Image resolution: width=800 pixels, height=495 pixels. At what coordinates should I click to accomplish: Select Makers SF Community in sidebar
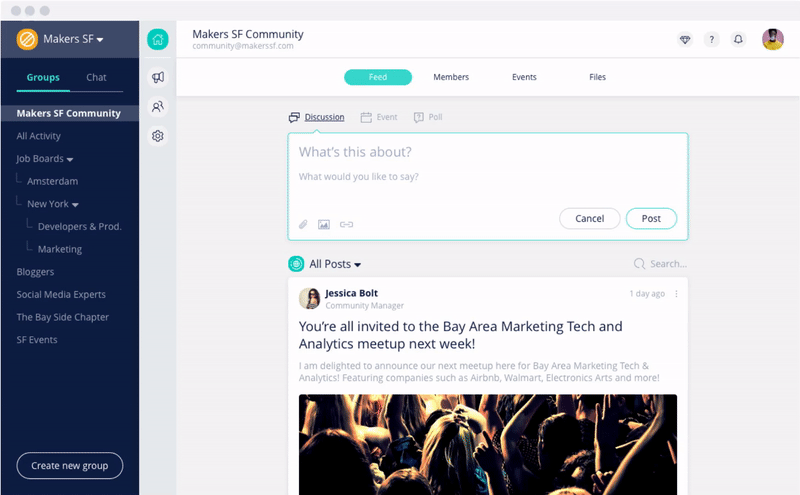(70, 113)
